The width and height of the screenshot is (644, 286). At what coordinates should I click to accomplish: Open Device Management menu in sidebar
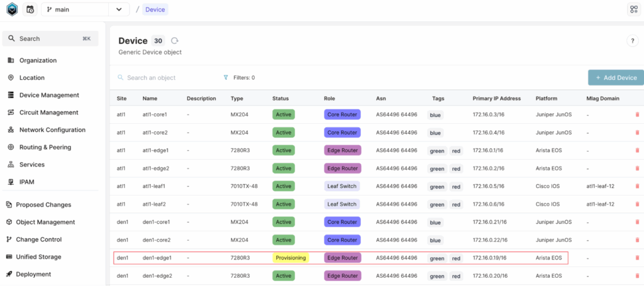[x=49, y=95]
